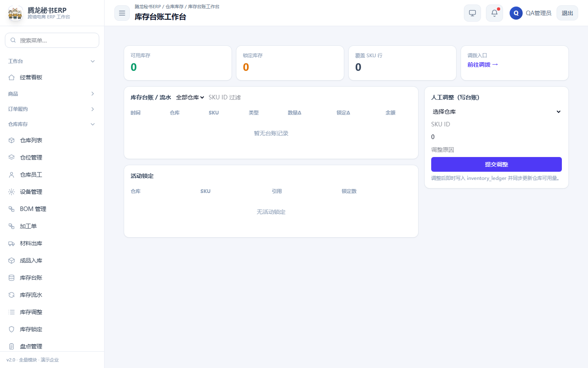This screenshot has width=588, height=368.
Task: Click the 无活动锁定 empty message
Action: [271, 212]
